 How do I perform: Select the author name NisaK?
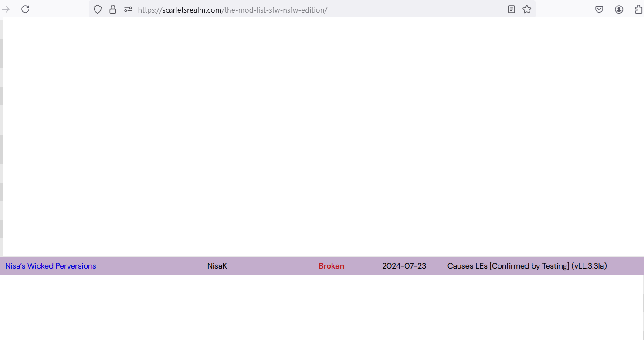point(217,266)
